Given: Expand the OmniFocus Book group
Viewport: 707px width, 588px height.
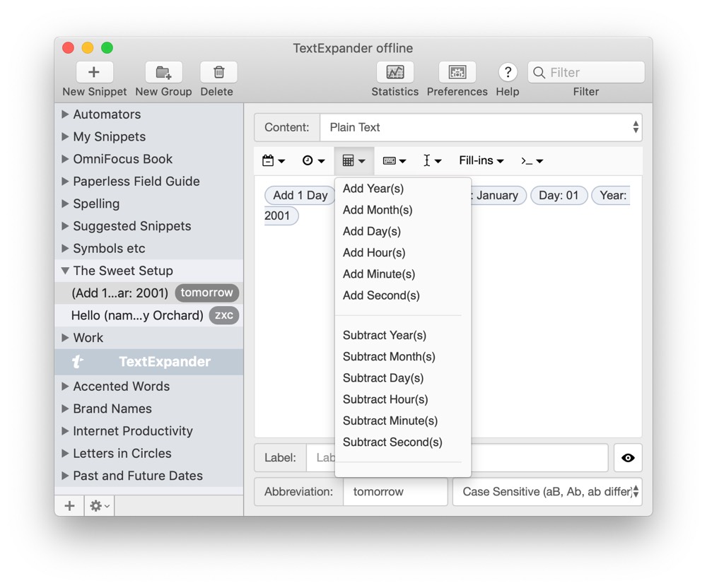Looking at the screenshot, I should coord(65,158).
